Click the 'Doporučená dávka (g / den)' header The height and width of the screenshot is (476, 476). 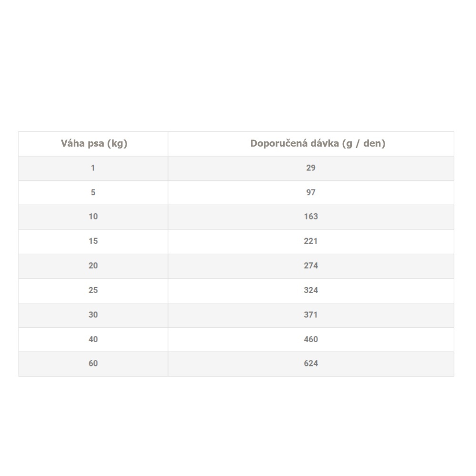pos(317,143)
